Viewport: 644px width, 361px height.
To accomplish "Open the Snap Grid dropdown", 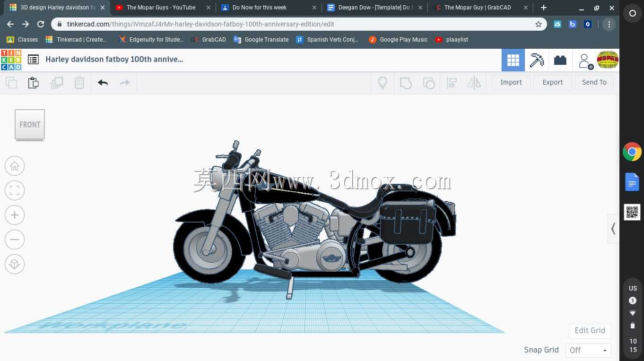I will 588,350.
